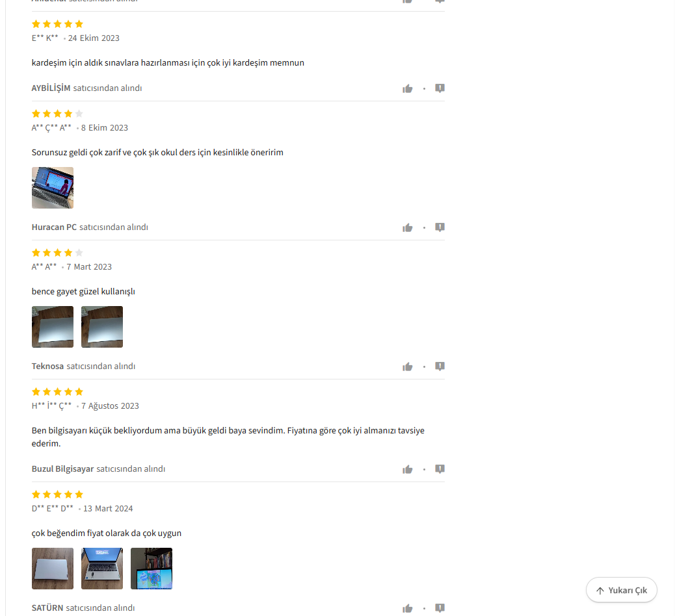675x616 pixels.
Task: Report the AYBİLİŞİM seller review
Action: (440, 88)
